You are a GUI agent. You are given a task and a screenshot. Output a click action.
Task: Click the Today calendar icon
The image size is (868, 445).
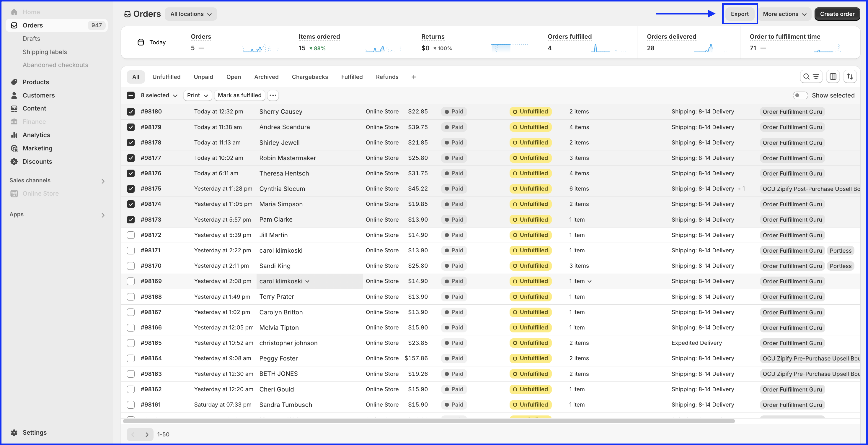click(x=141, y=43)
